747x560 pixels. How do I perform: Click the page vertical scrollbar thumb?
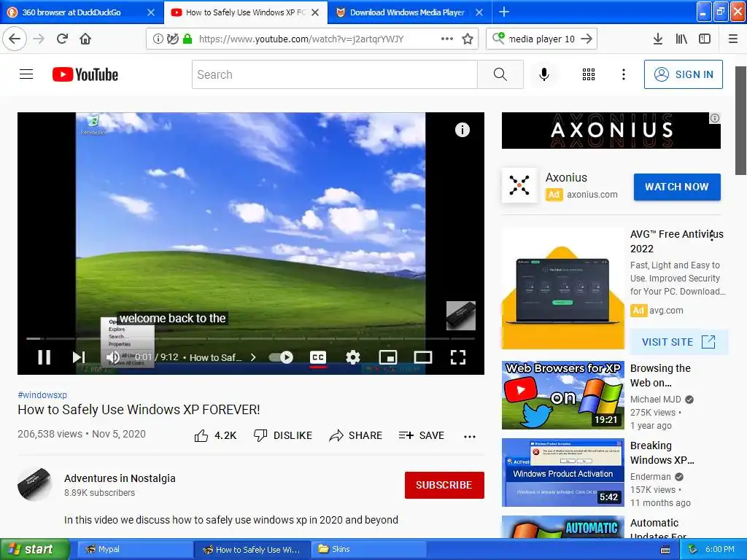coord(741,120)
